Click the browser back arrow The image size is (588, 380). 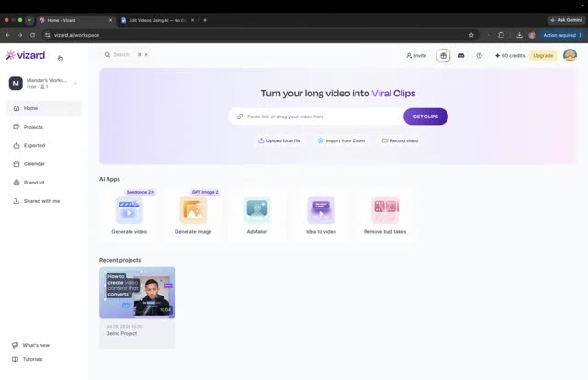click(8, 35)
